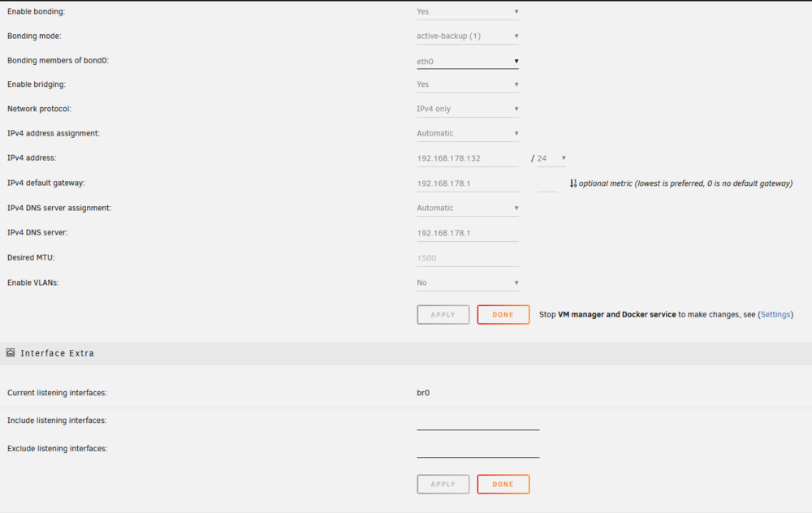The image size is (812, 513).
Task: Click the Network protocol label
Action: click(39, 109)
